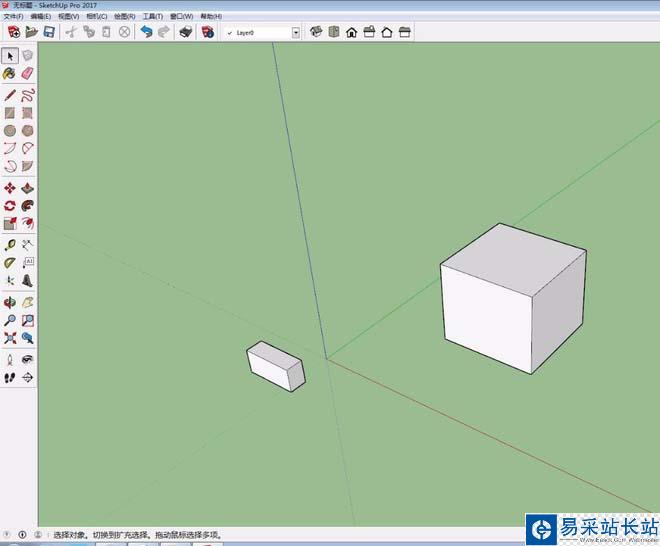Select the Position Camera tool
The width and height of the screenshot is (660, 546).
(10, 360)
